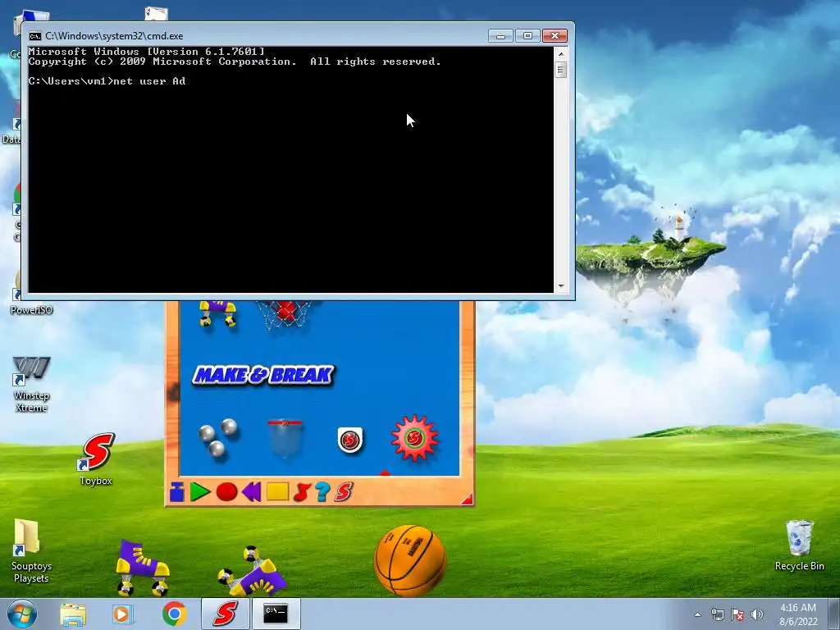
Task: Click the red S logo in Toybox toolbar
Action: pyautogui.click(x=344, y=492)
